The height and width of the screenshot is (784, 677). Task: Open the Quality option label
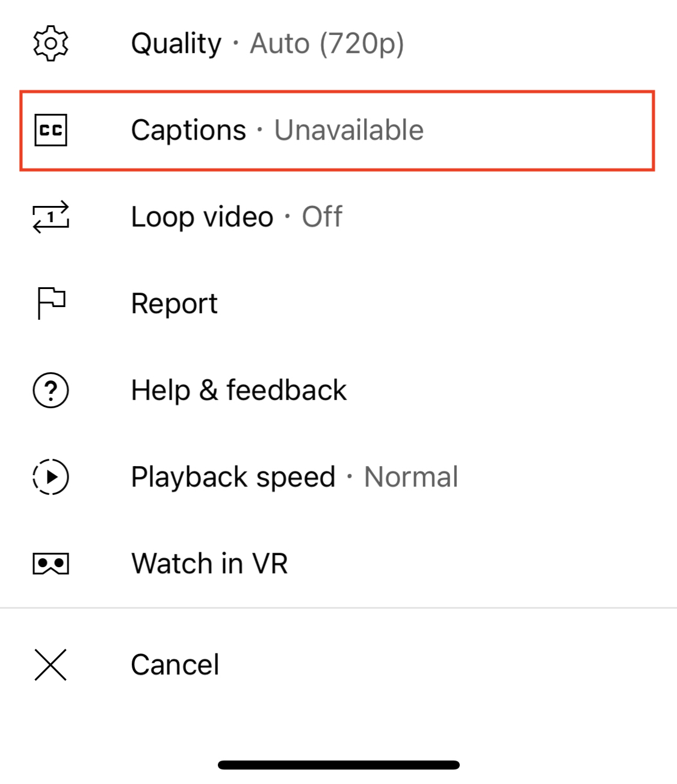(x=176, y=43)
